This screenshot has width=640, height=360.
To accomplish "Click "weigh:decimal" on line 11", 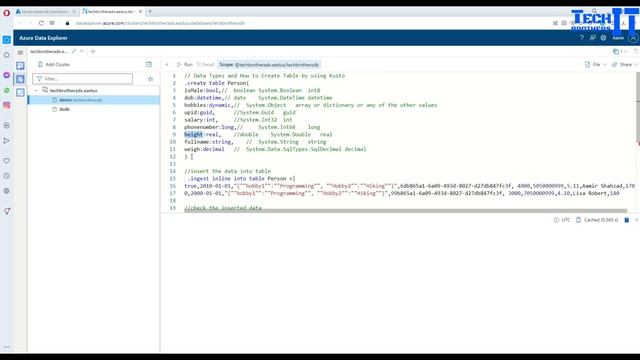I will [204, 149].
